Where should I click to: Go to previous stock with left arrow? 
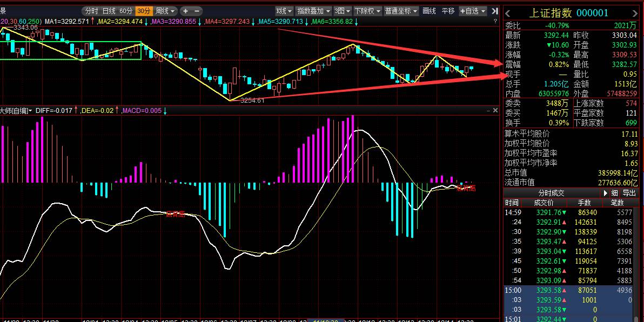pyautogui.click(x=508, y=13)
